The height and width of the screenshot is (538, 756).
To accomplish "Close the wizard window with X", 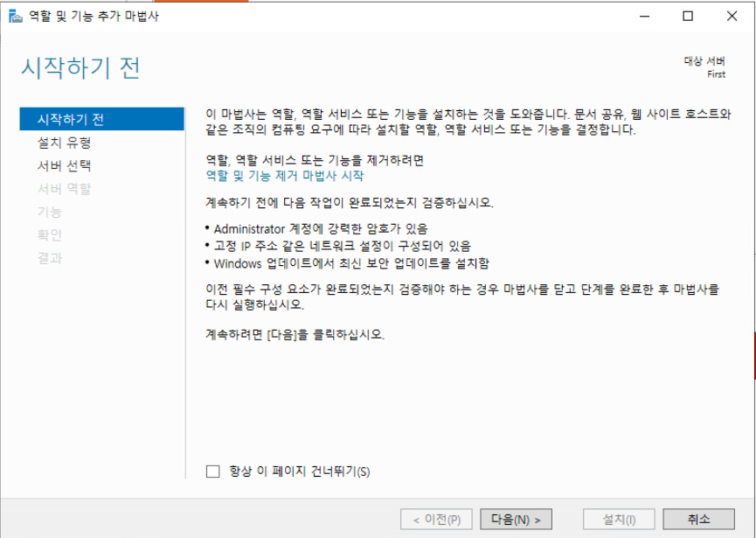I will (732, 16).
